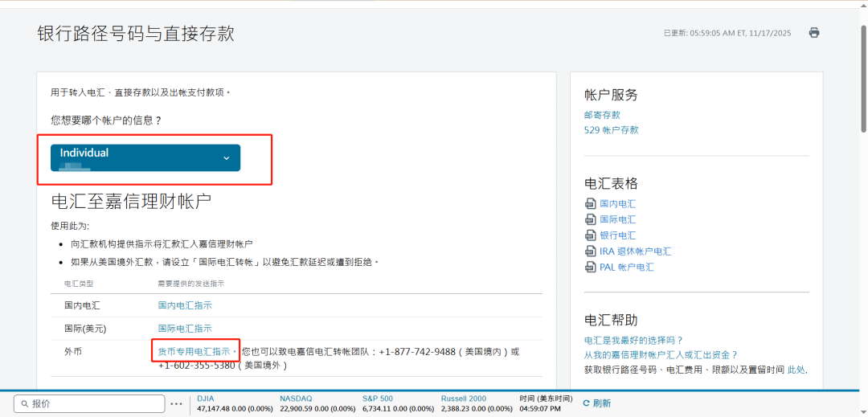Click the PDF icon beside 国际电汇

[590, 219]
